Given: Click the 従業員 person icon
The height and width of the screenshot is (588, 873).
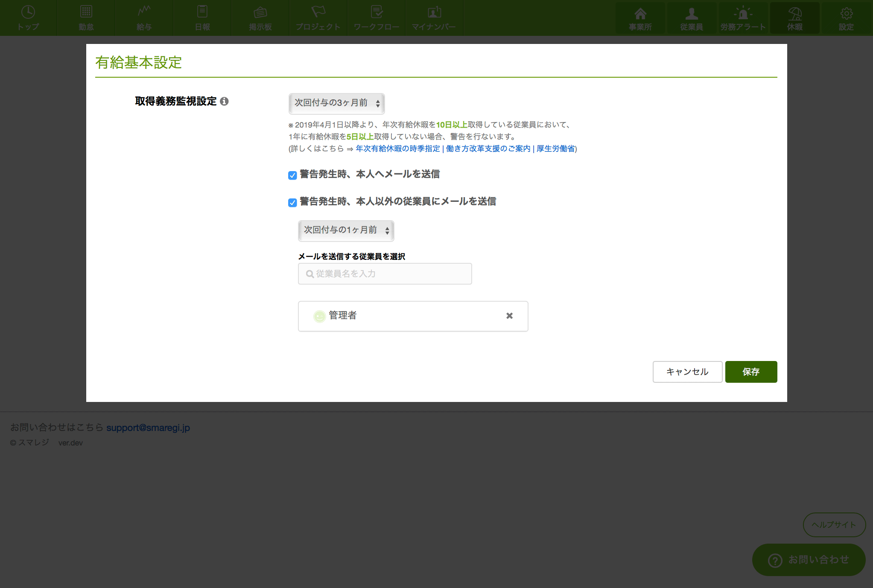Looking at the screenshot, I should point(691,14).
